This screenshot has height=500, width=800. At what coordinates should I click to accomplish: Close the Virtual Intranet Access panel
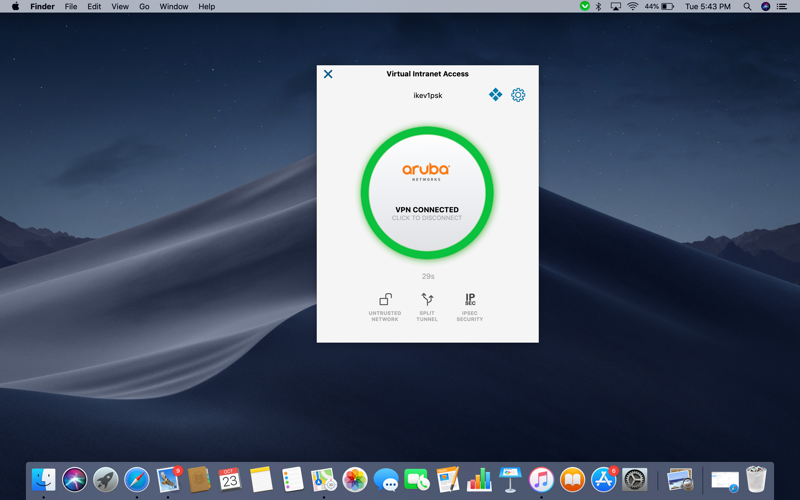[x=328, y=74]
